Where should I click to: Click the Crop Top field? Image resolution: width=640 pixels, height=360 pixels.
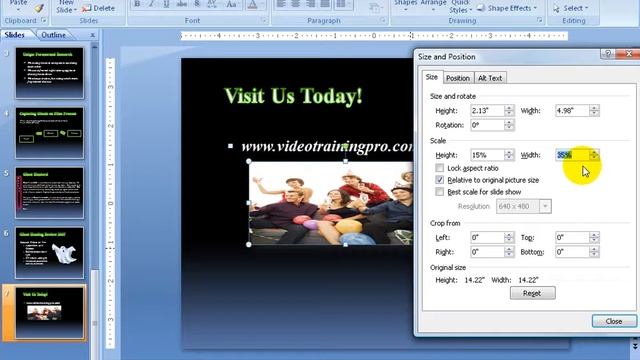pos(572,238)
